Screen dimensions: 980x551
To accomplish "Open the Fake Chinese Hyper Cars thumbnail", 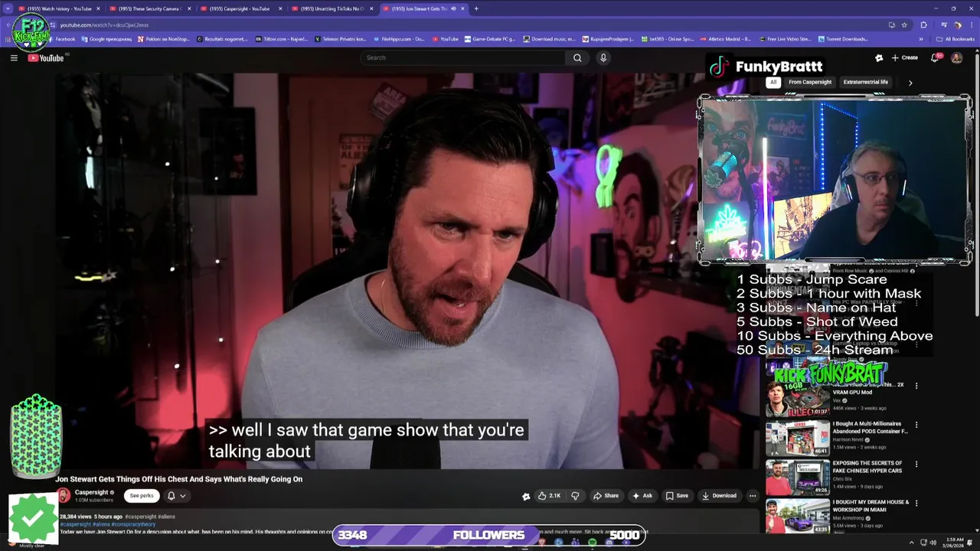I will [x=797, y=478].
